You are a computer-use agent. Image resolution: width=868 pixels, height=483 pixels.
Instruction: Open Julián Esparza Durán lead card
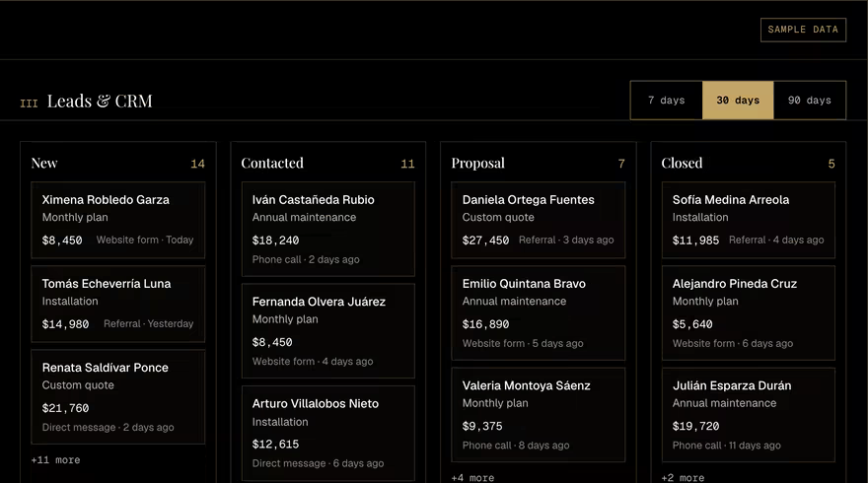(x=749, y=415)
